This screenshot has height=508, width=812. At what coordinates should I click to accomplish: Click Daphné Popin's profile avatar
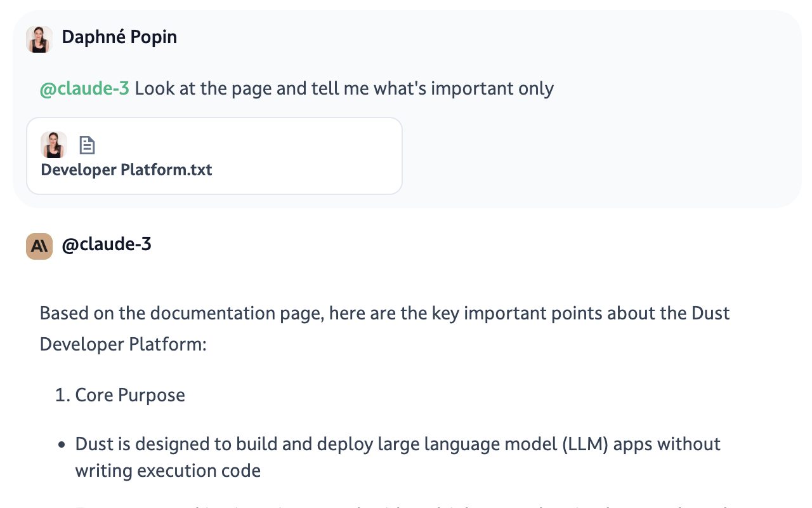click(39, 39)
